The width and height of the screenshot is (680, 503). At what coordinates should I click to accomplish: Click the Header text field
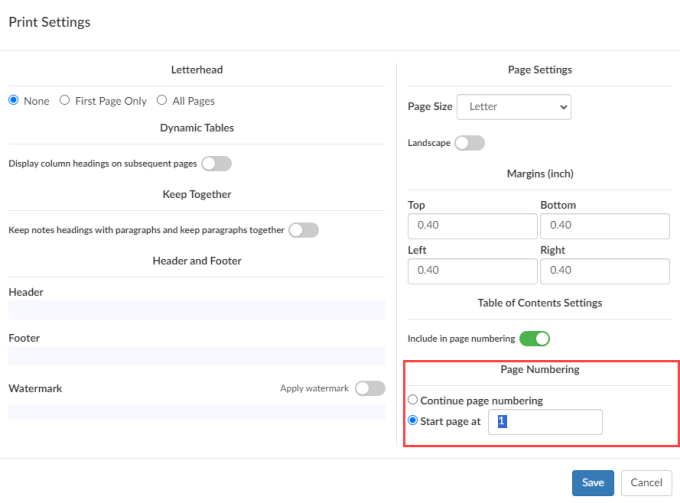(x=196, y=311)
